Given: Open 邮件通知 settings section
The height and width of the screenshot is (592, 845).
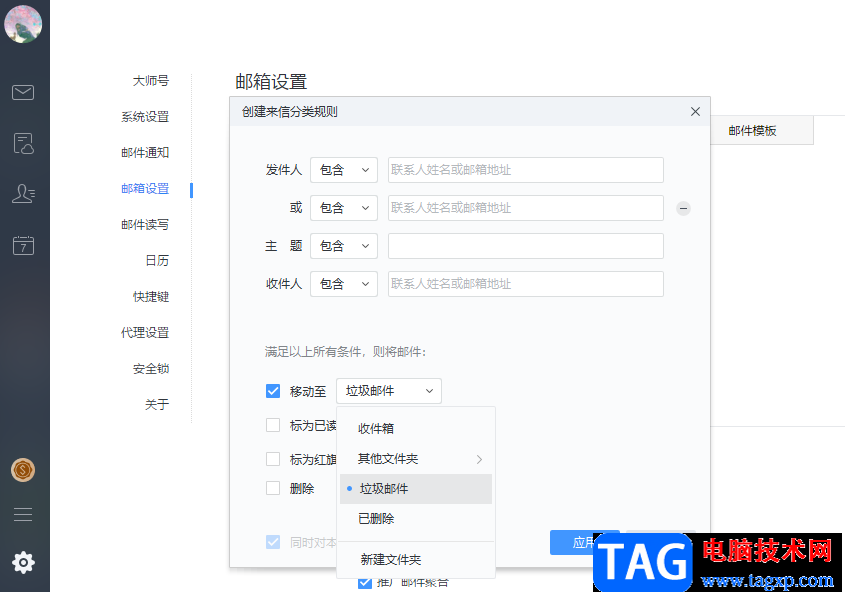Looking at the screenshot, I should coord(145,153).
